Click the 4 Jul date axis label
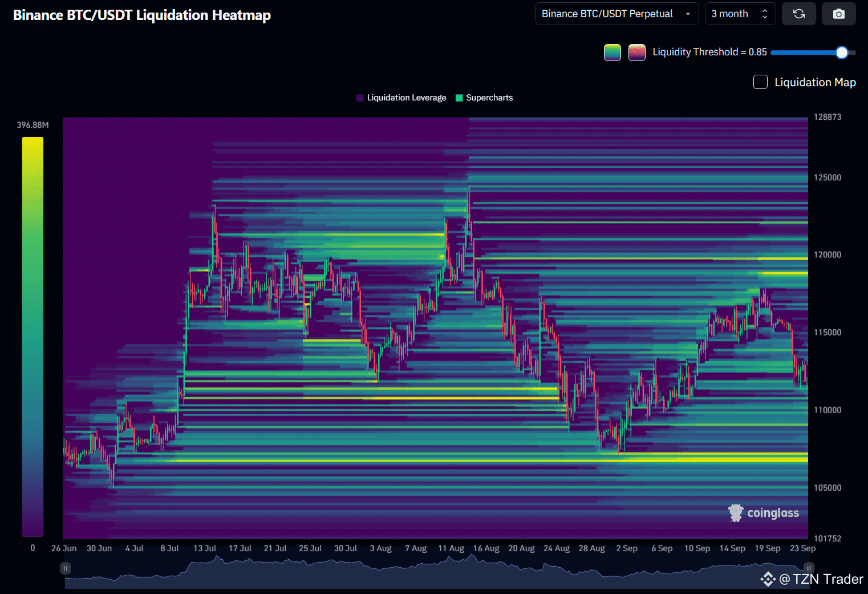Viewport: 868px width, 594px height. tap(135, 548)
